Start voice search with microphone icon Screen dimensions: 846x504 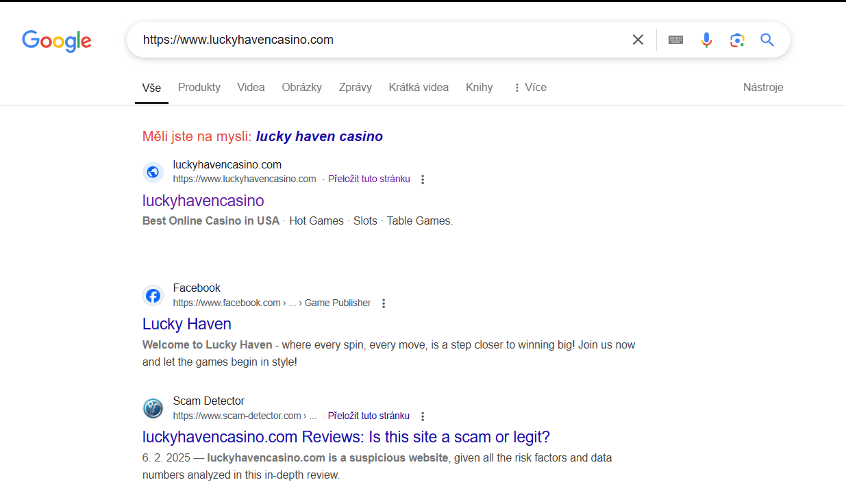pyautogui.click(x=706, y=40)
